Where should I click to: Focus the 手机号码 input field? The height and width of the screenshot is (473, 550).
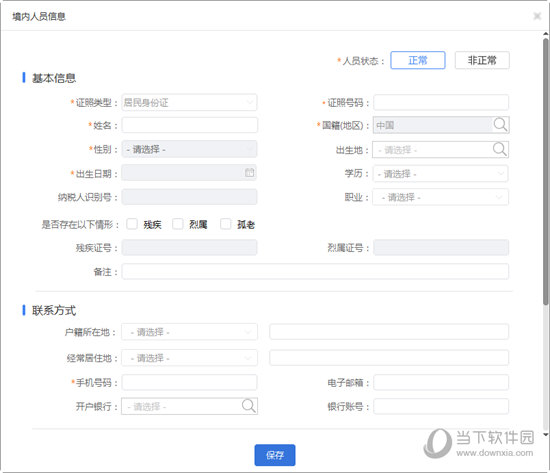click(x=189, y=382)
